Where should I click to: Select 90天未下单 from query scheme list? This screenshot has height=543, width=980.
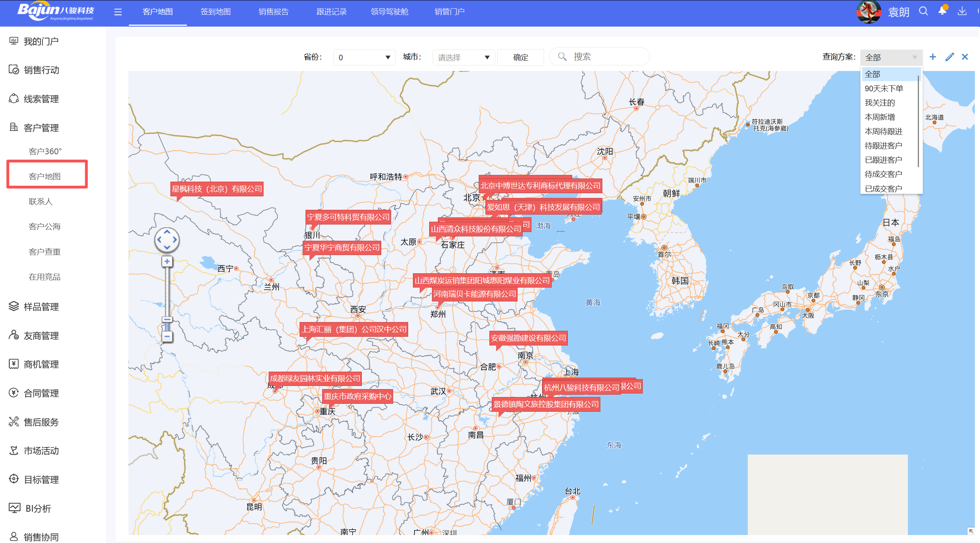pyautogui.click(x=883, y=88)
